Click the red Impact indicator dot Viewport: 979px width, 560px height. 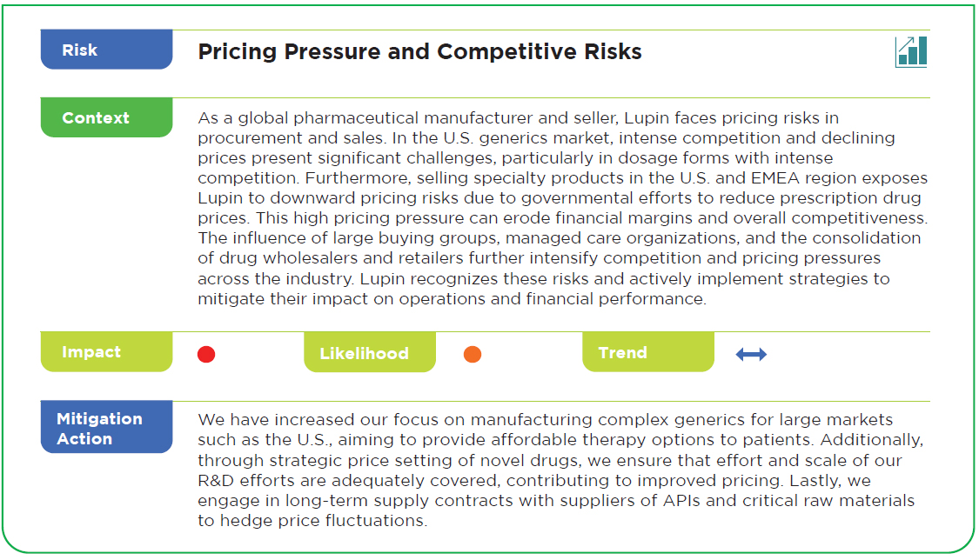pos(206,354)
